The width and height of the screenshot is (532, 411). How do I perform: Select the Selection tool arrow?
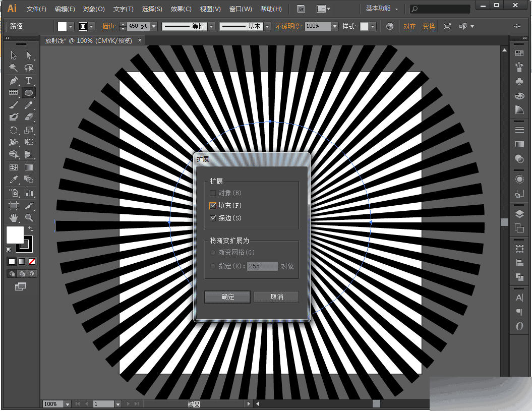pyautogui.click(x=14, y=55)
